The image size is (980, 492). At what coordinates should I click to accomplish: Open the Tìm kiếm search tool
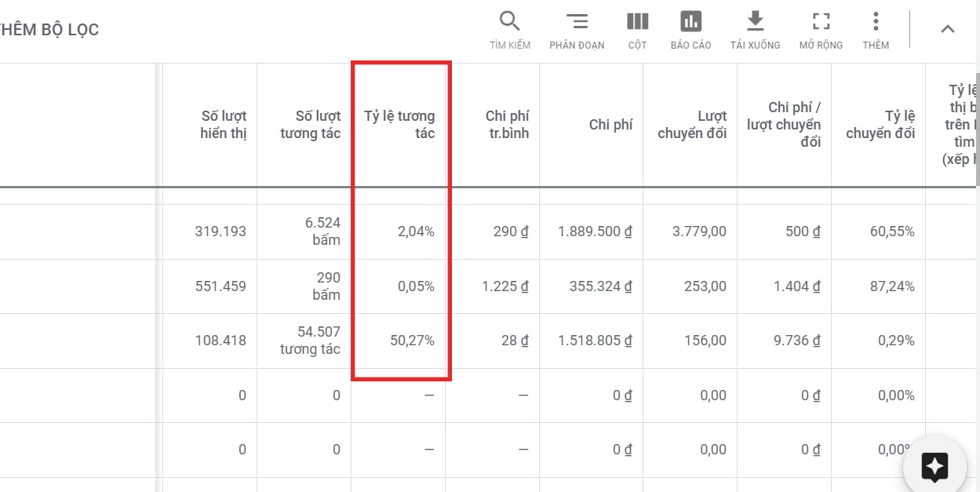(510, 31)
